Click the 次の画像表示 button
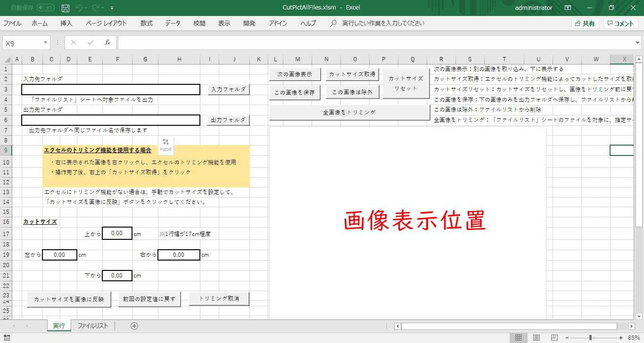This screenshot has width=644, height=343. 295,74
